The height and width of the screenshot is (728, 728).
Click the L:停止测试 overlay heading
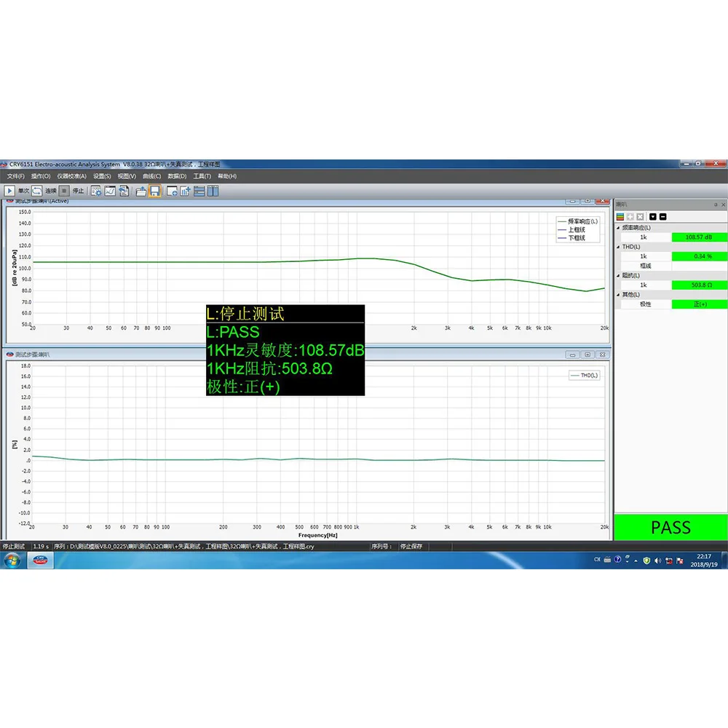245,314
